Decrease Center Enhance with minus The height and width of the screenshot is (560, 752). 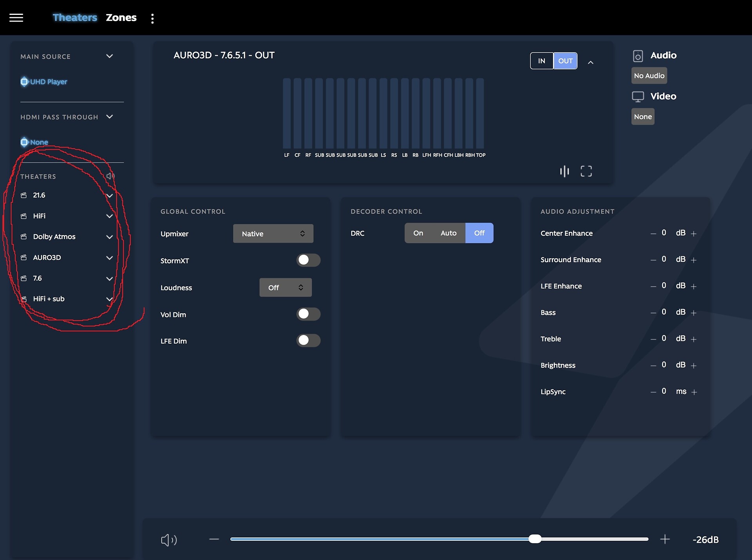(x=653, y=234)
